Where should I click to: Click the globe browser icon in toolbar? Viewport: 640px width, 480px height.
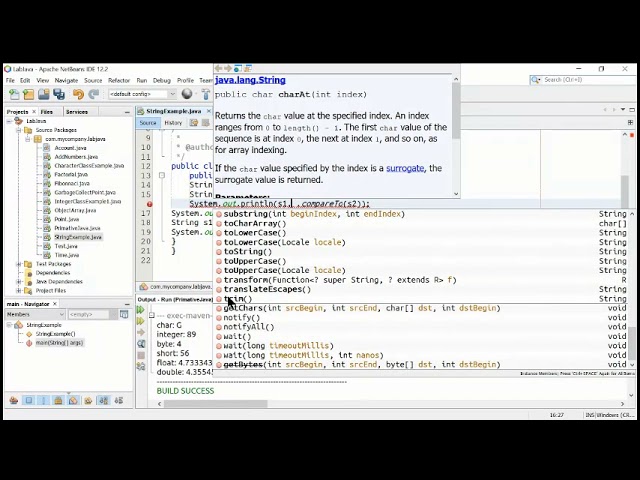pos(187,94)
